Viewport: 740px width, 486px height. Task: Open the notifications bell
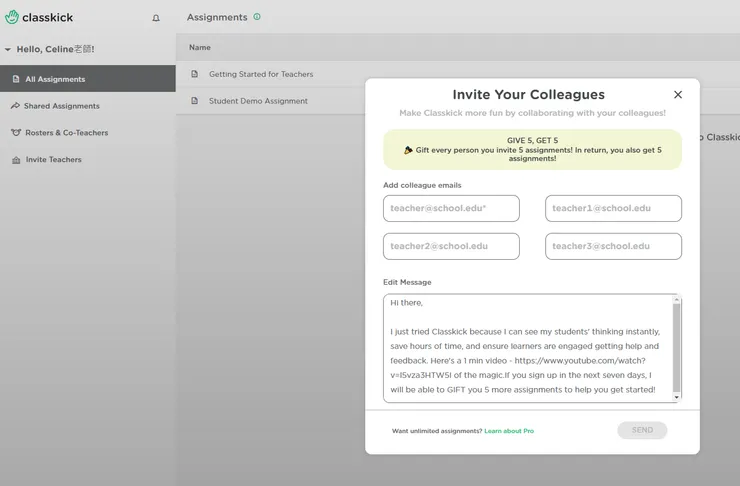tap(156, 18)
